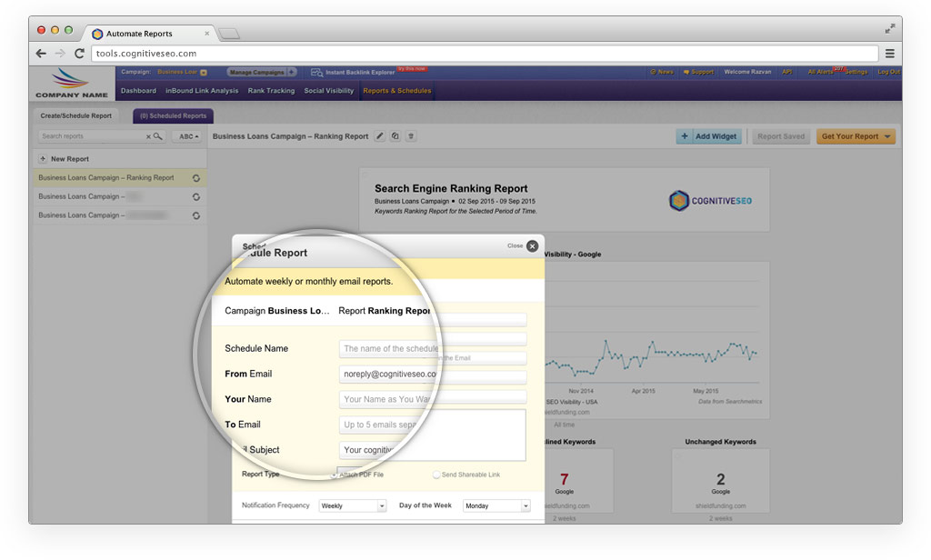Open the Social Visibility menu item
Image resolution: width=931 pixels, height=560 pixels.
[x=329, y=91]
